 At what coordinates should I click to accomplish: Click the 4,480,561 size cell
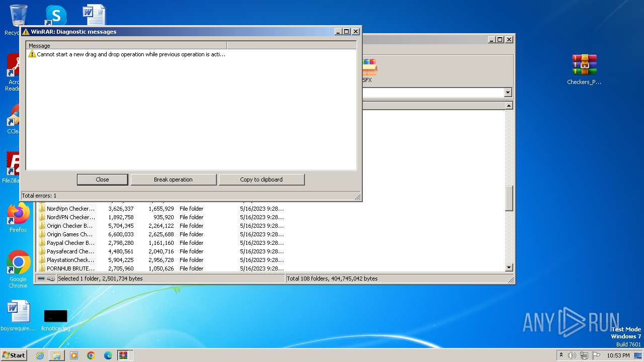pos(121,251)
